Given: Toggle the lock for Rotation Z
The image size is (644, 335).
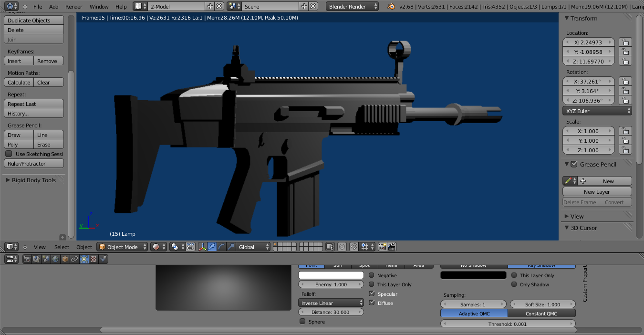Looking at the screenshot, I should pyautogui.click(x=625, y=100).
